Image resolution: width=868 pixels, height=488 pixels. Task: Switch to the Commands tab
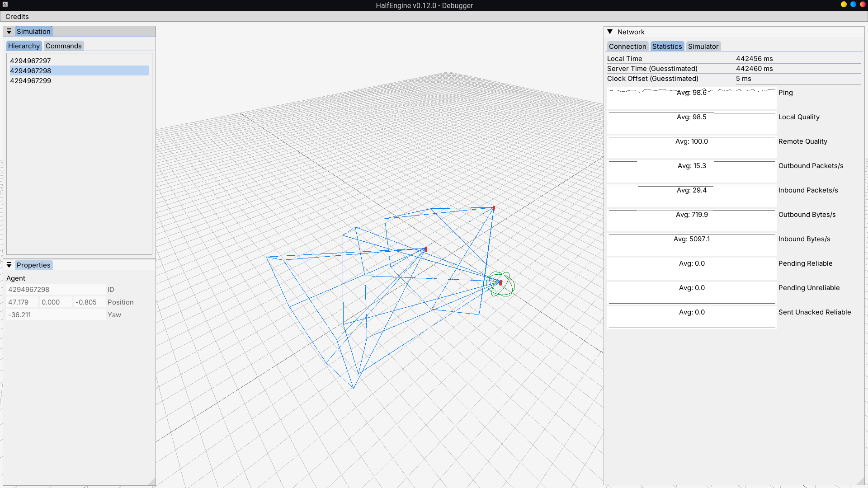coord(64,46)
